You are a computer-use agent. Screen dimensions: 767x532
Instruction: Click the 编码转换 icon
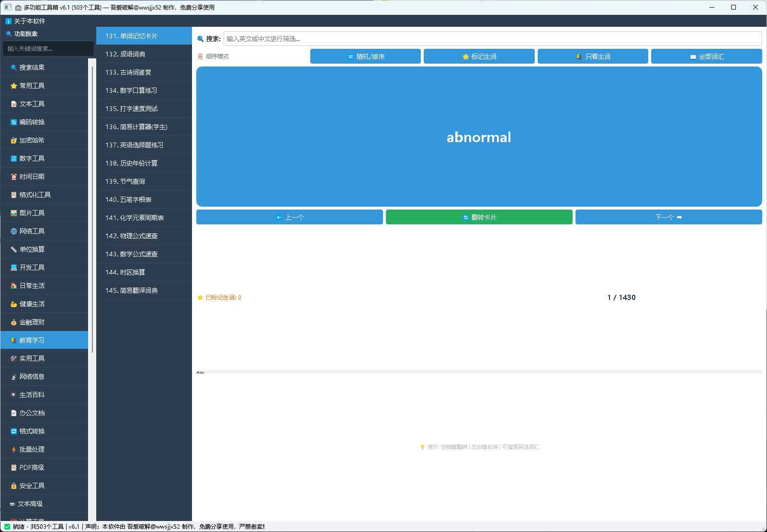(x=14, y=122)
